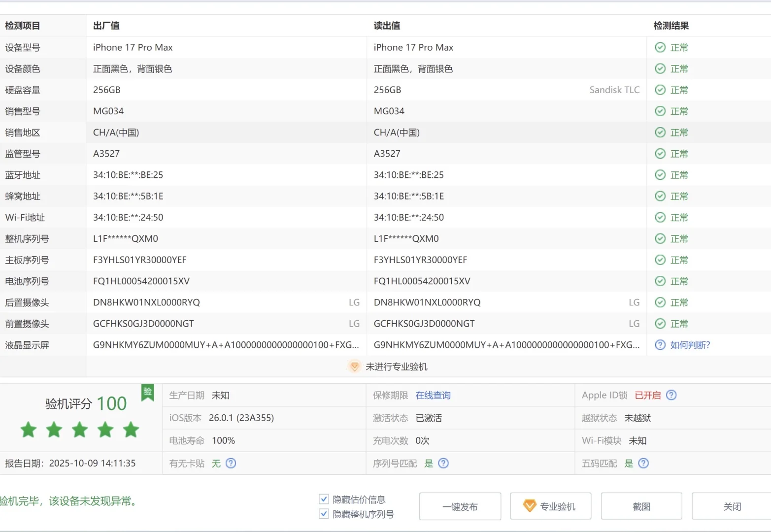Image resolution: width=771 pixels, height=532 pixels.
Task: Click the green check icon for 硬盘容量
Action: click(x=660, y=90)
